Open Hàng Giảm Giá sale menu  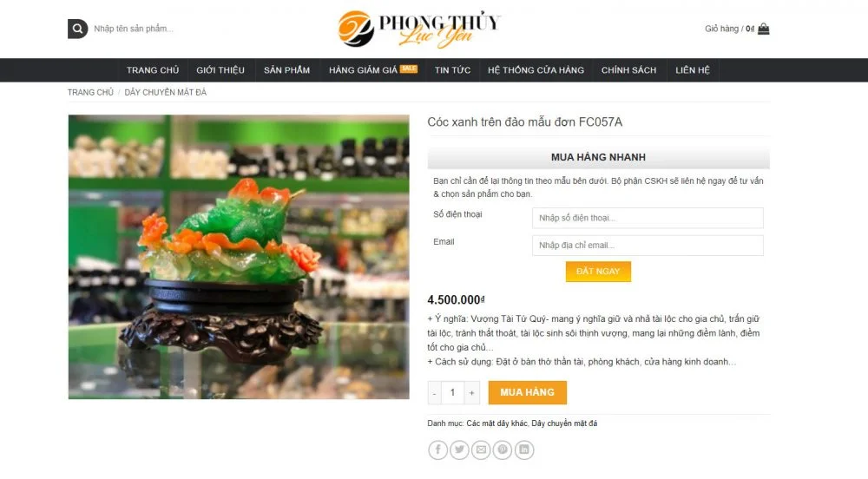coord(373,70)
